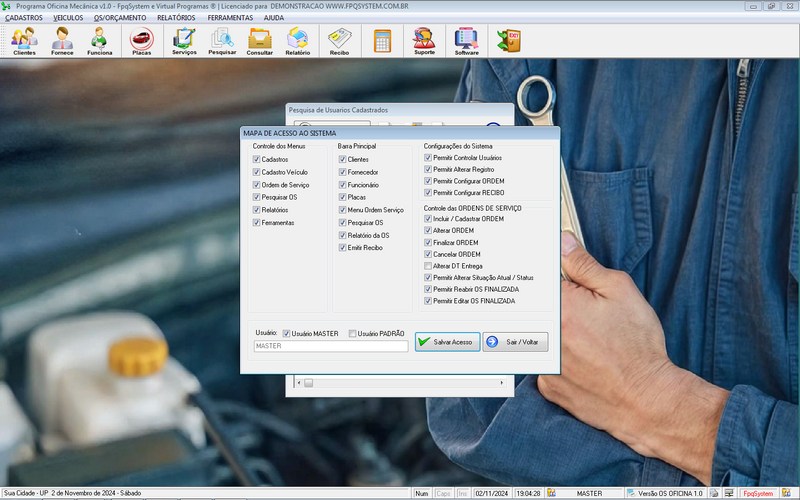The image size is (800, 500).
Task: Check the Usuário PADRÃO option
Action: (x=352, y=333)
